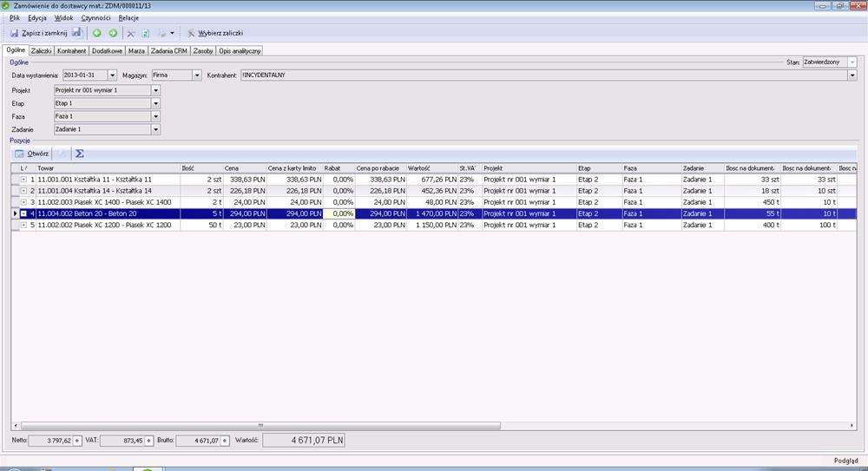Open the Czynności menu

(x=95, y=17)
